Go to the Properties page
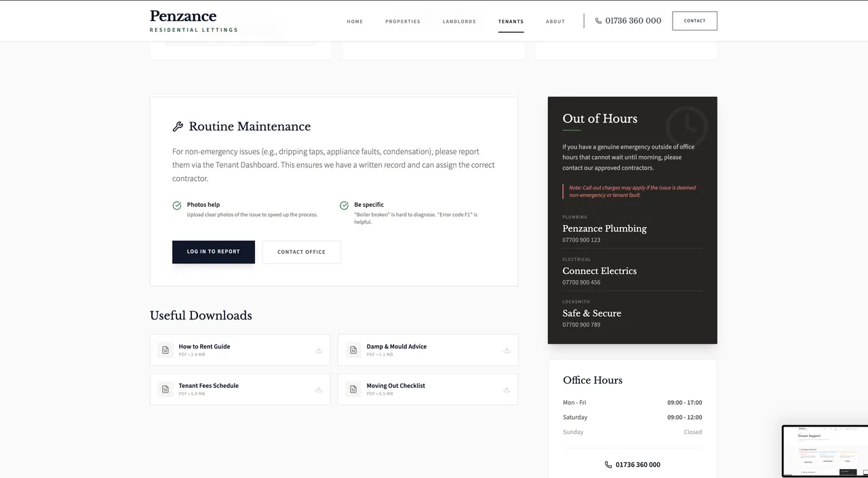The image size is (868, 478). tap(403, 22)
